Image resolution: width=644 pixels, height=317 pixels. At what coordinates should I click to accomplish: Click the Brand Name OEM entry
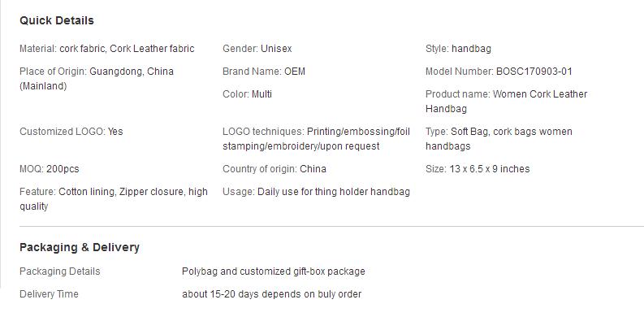pos(264,72)
